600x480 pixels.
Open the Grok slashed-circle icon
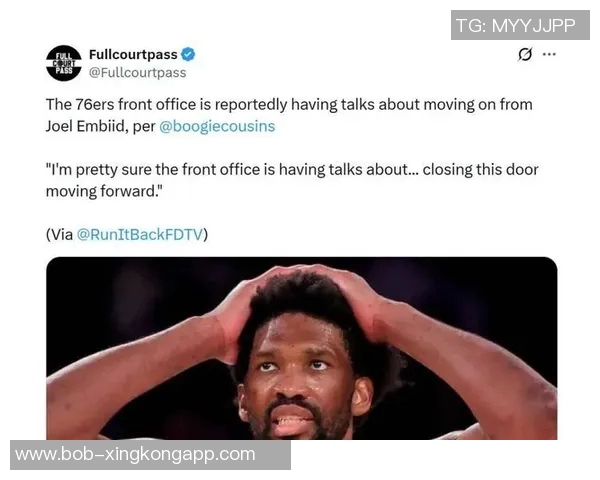pos(525,54)
